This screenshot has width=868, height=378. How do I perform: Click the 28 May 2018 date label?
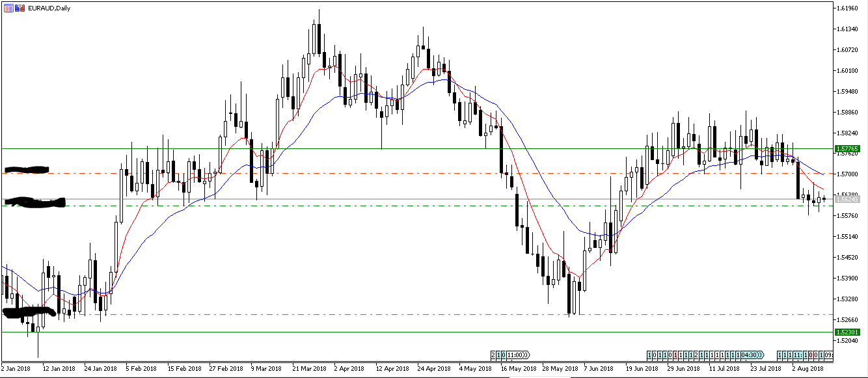tap(562, 368)
